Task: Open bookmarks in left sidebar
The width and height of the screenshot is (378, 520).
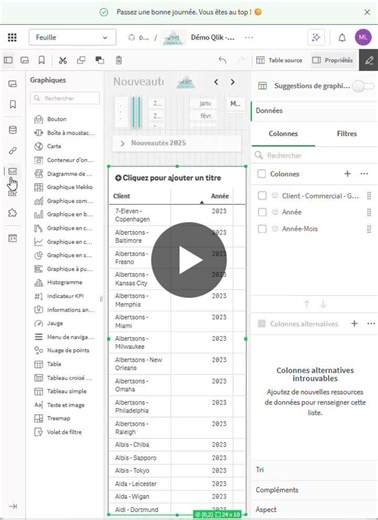Action: coord(13,104)
